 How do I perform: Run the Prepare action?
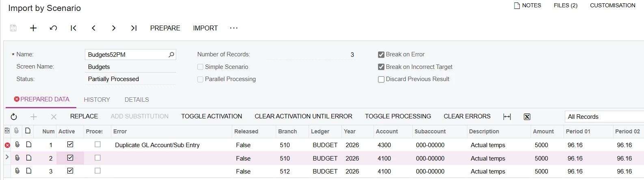[165, 28]
